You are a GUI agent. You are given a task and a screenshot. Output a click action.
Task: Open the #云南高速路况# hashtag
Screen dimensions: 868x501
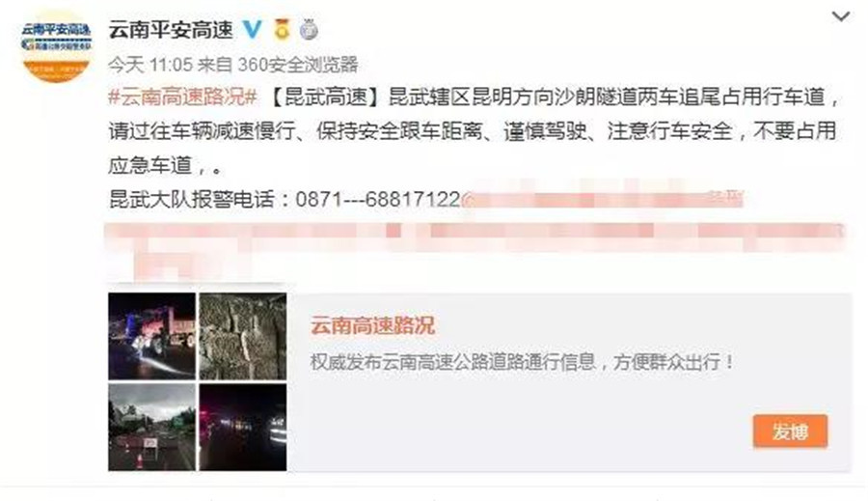[x=182, y=97]
